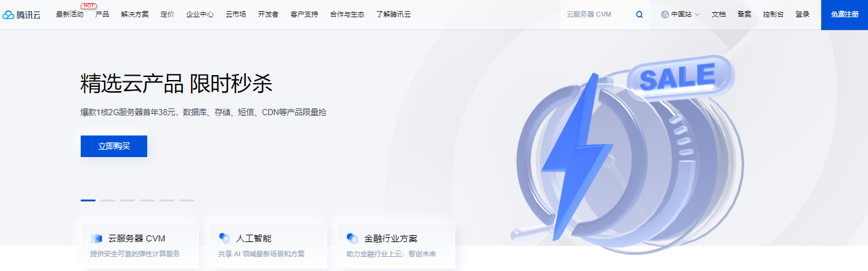Click the 立即购买 button
This screenshot has height=271, width=868.
coord(114,147)
